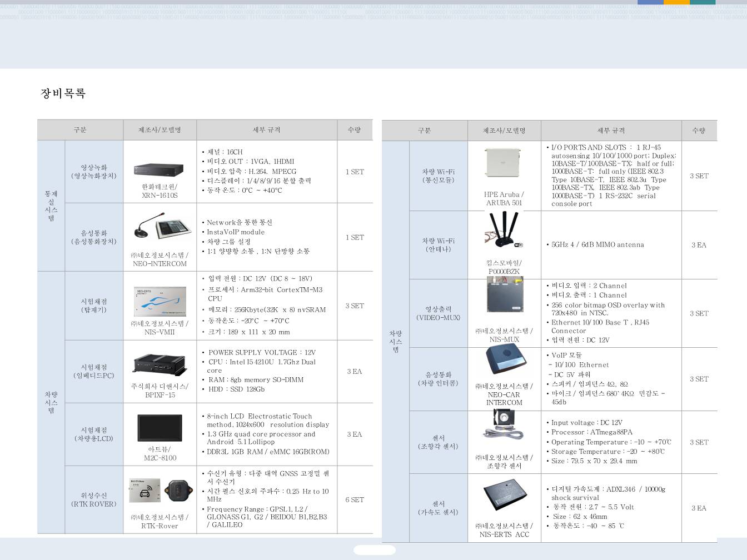747x560 pixels.
Task: Click the M2C-8100 LCD display image
Action: 160,428
